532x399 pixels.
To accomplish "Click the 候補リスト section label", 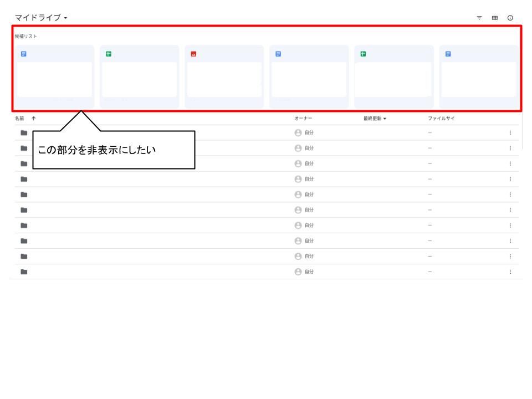I will click(x=26, y=37).
